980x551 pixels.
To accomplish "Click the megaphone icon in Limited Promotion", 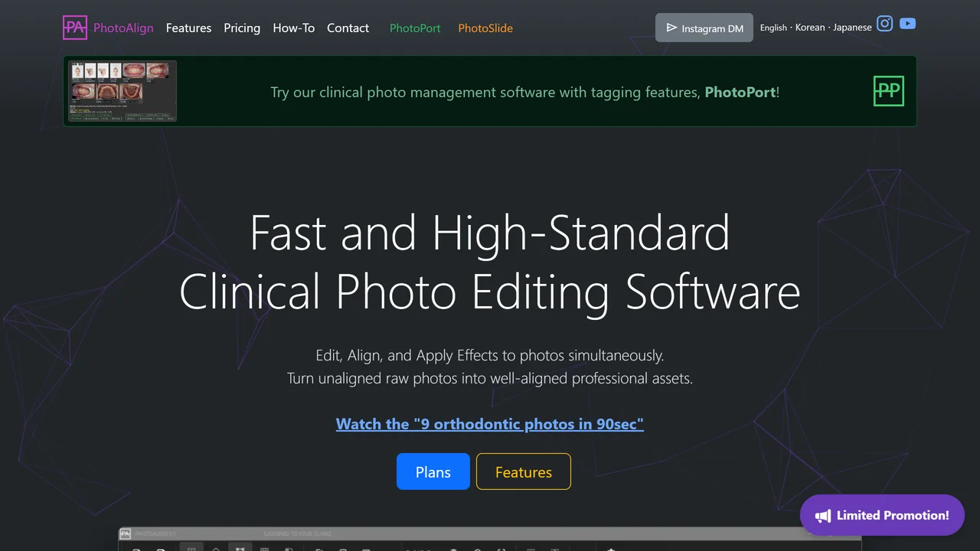I will tap(823, 516).
